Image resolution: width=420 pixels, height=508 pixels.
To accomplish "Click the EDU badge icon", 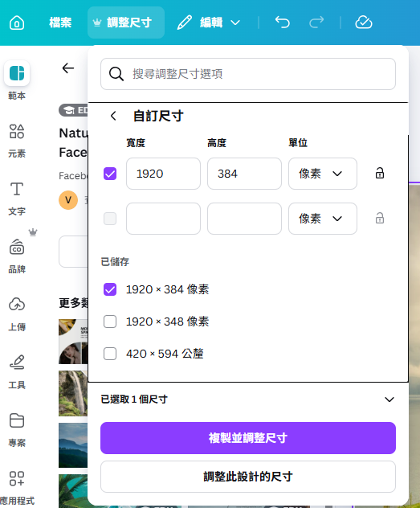I will tap(74, 110).
